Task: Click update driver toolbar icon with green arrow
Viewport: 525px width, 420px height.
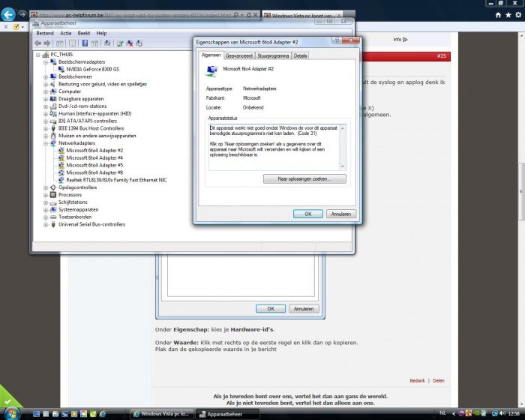Action: point(120,43)
